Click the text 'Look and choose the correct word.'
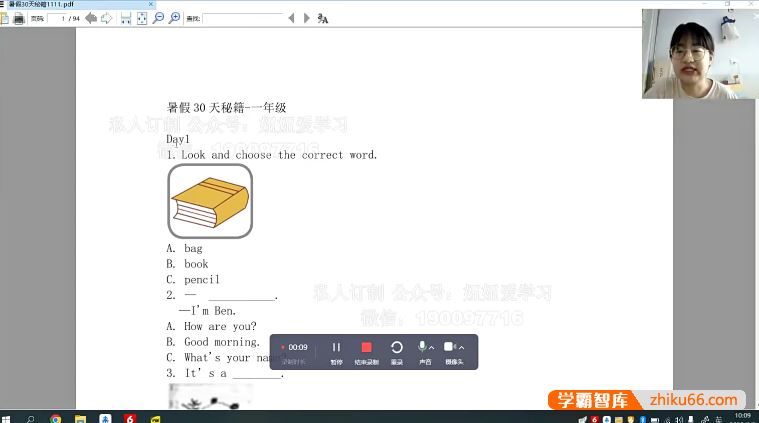Viewport: 759px width, 423px height. tap(279, 155)
